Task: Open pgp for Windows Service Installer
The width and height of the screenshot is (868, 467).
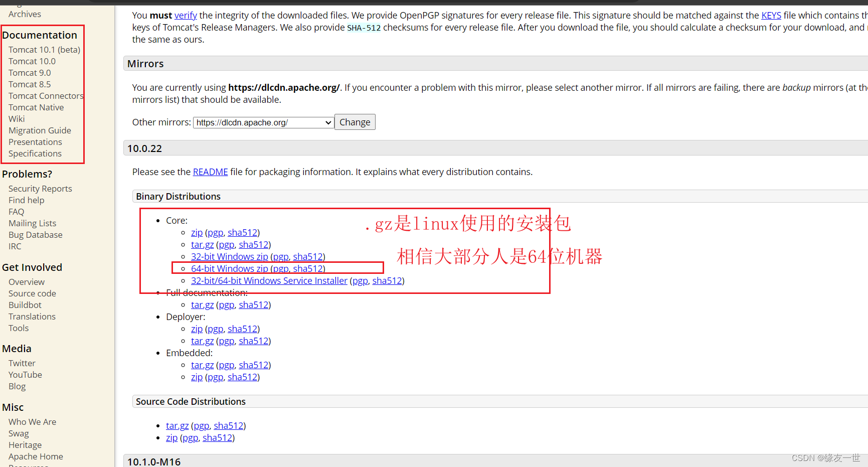Action: click(x=360, y=281)
